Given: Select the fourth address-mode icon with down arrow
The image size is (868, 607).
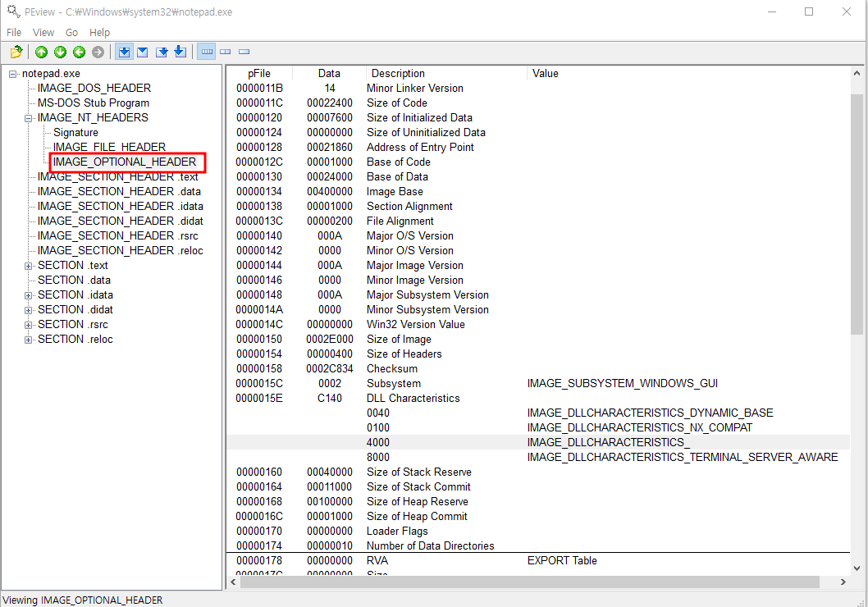Looking at the screenshot, I should [180, 52].
